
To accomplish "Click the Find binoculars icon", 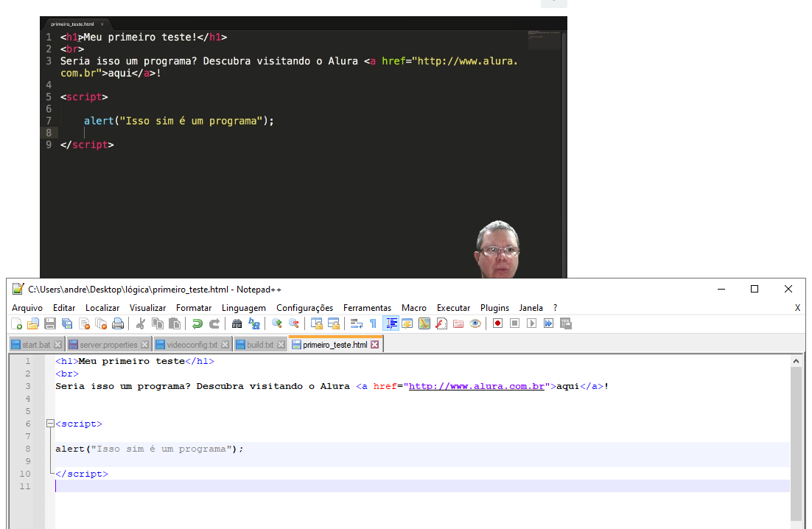I will click(x=237, y=323).
